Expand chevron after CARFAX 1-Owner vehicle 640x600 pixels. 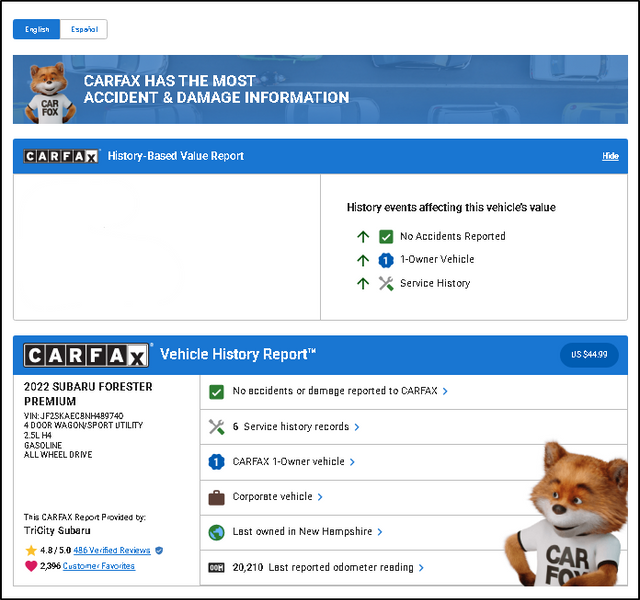point(352,462)
